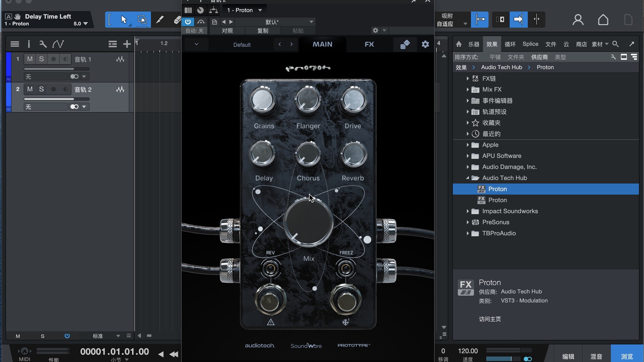This screenshot has width=644, height=362.
Task: Select the Range selection tool
Action: pyautogui.click(x=142, y=20)
